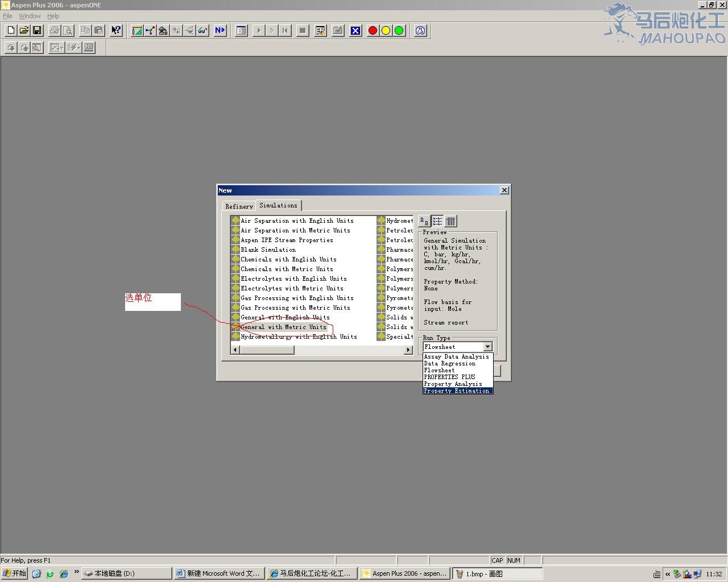The width and height of the screenshot is (728, 582).
Task: Click the What's This help icon
Action: [116, 31]
